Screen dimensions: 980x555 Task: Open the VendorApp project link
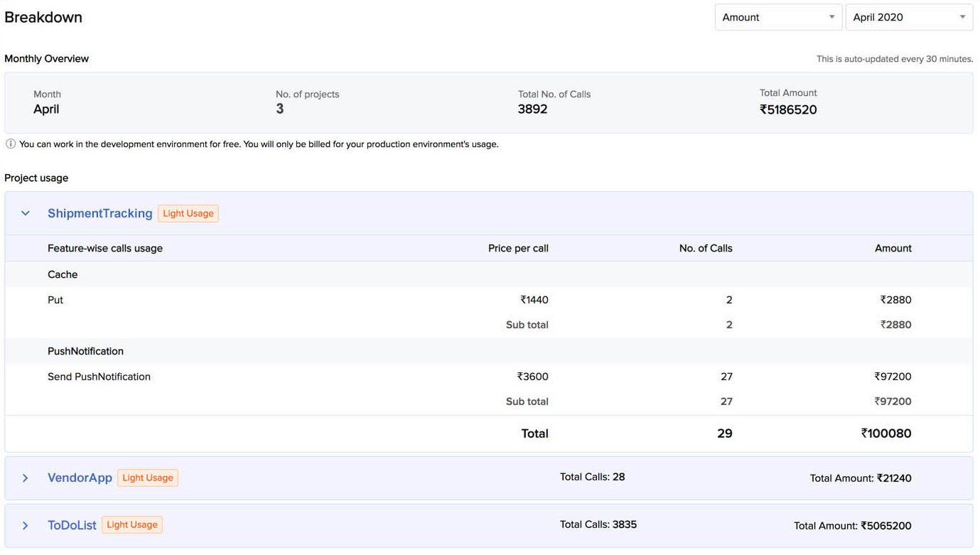tap(80, 478)
